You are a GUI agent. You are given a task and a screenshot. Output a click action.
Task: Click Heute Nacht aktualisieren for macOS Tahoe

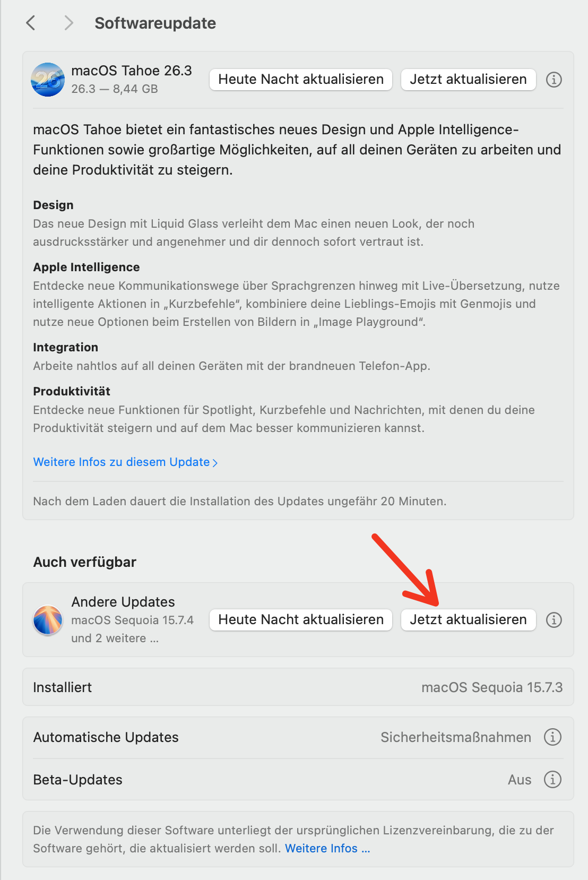click(301, 80)
